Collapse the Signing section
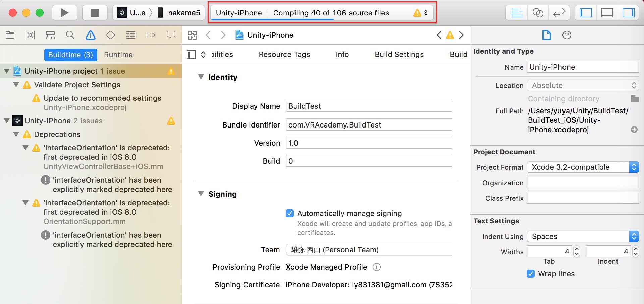The height and width of the screenshot is (304, 644). pyautogui.click(x=201, y=194)
